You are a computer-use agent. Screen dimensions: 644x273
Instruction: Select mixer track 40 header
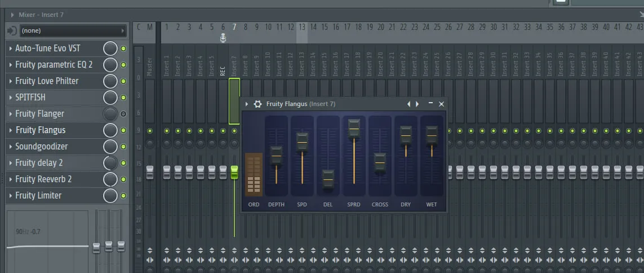606,27
